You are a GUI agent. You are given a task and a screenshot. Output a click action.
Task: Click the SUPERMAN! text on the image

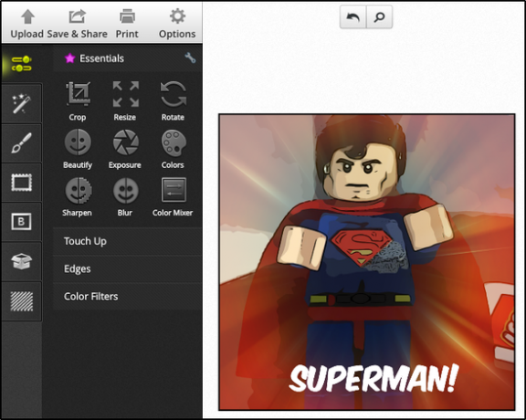tap(373, 377)
